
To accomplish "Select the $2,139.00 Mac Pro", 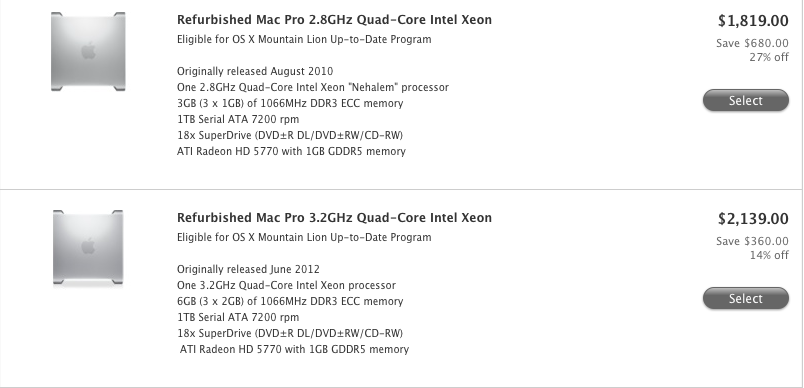I will (746, 298).
